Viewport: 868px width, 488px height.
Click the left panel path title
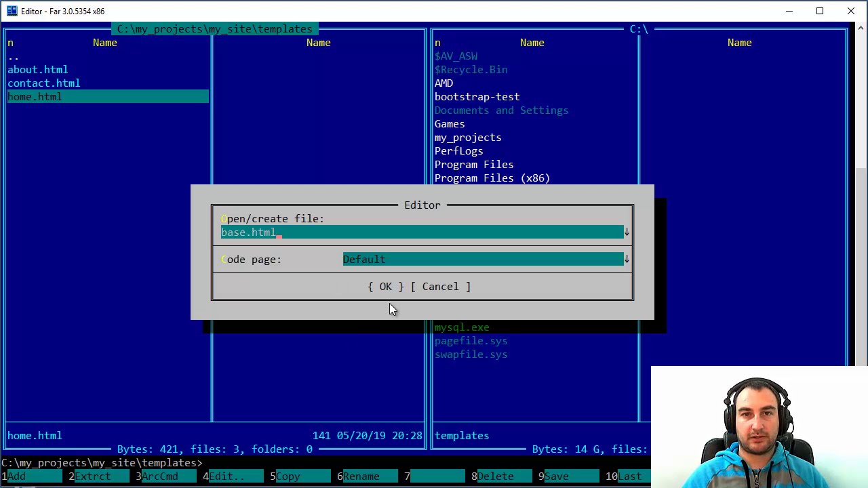click(214, 29)
